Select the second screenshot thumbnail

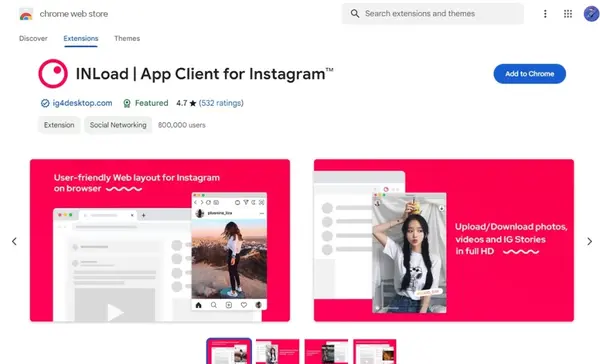(277, 351)
